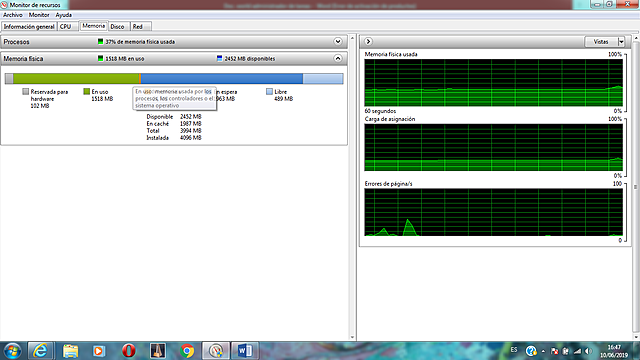Click the Resource Monitor title bar icon

[x=4, y=5]
